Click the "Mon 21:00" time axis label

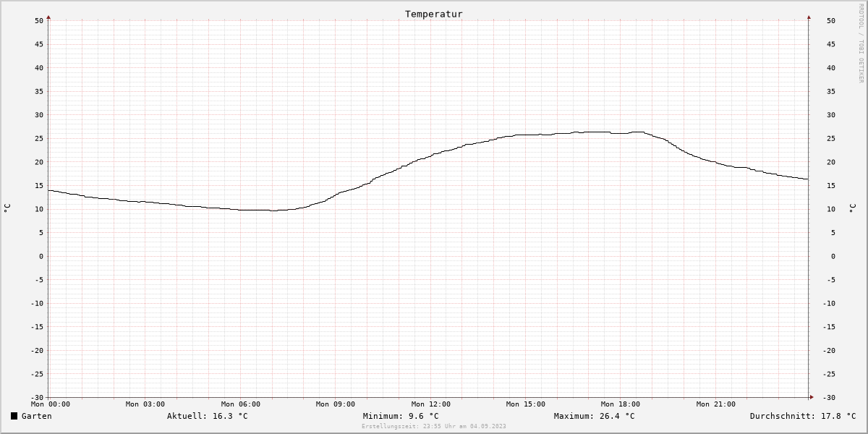[716, 404]
